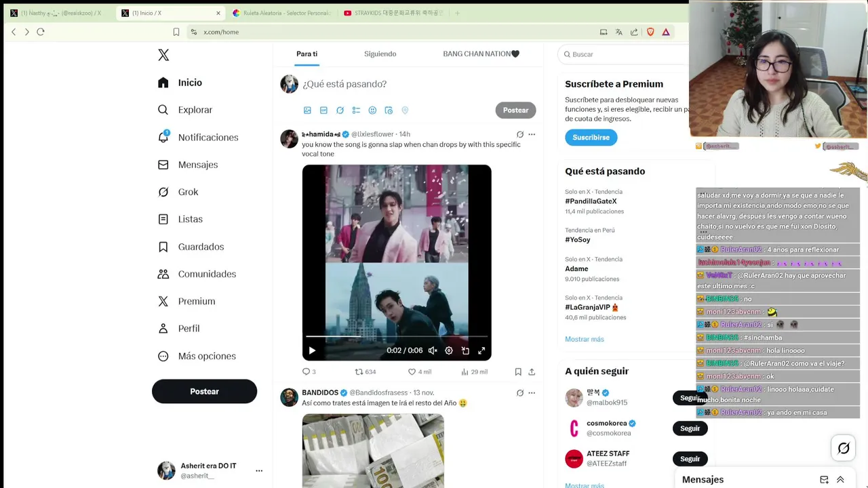Add poll to new post
Viewport: 868px width, 488px height.
click(x=356, y=110)
